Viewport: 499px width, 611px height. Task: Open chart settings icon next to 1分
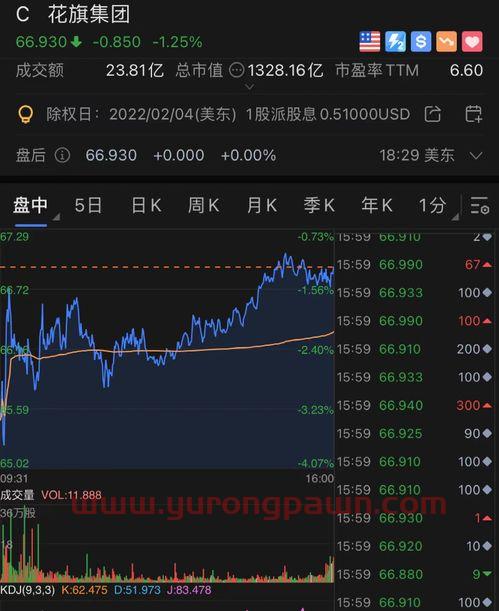pyautogui.click(x=479, y=205)
